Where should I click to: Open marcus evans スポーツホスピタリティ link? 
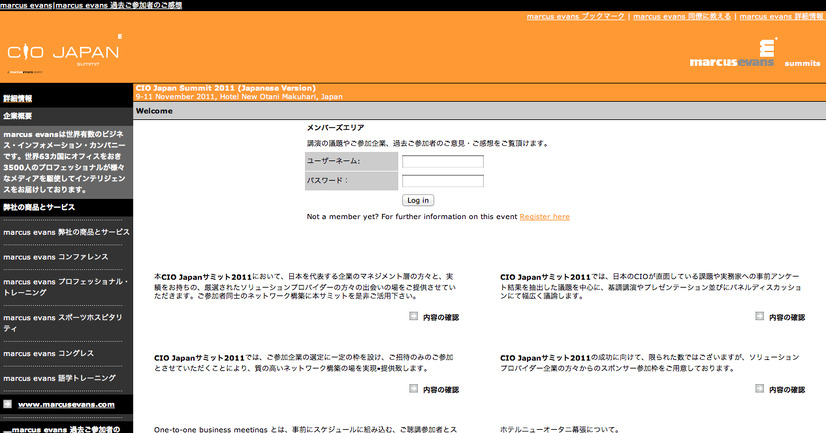63,322
